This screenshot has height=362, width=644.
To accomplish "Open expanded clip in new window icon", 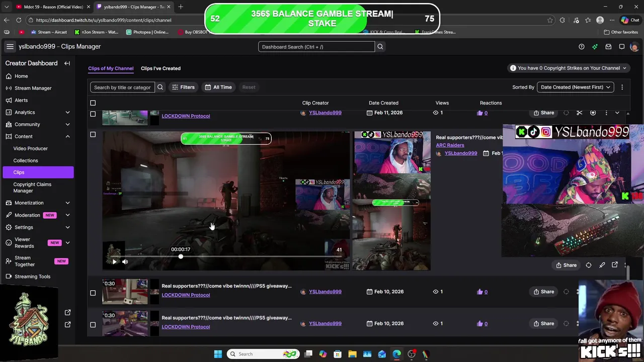I will point(615,265).
